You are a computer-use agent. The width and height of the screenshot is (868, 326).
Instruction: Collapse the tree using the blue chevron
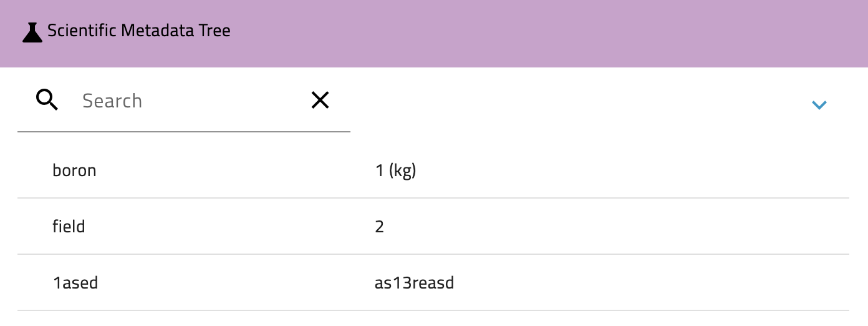[x=819, y=105]
